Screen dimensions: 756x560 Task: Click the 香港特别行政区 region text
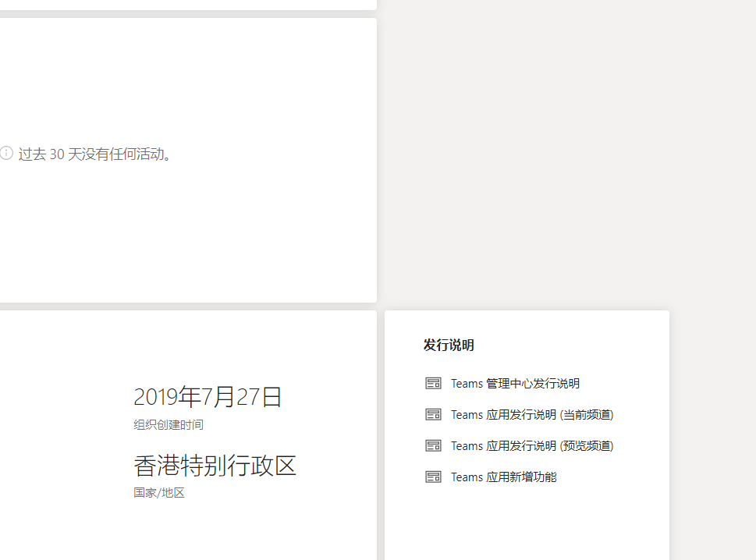coord(215,466)
